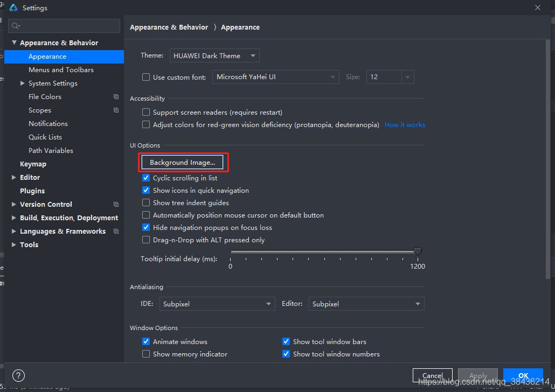555x392 pixels.
Task: Close the Settings dialog with X
Action: tap(538, 8)
